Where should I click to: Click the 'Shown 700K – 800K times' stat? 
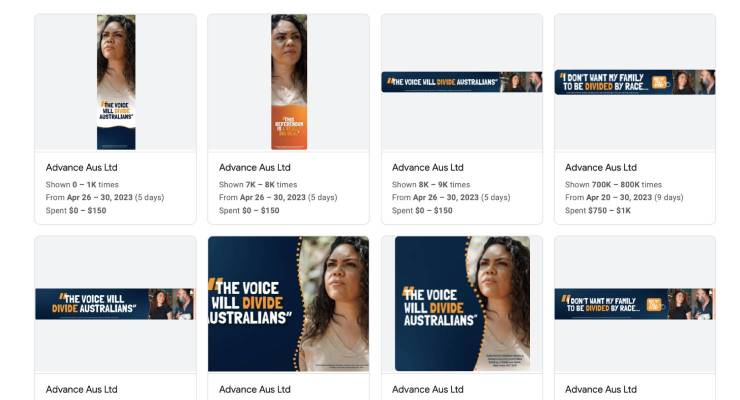tap(614, 184)
